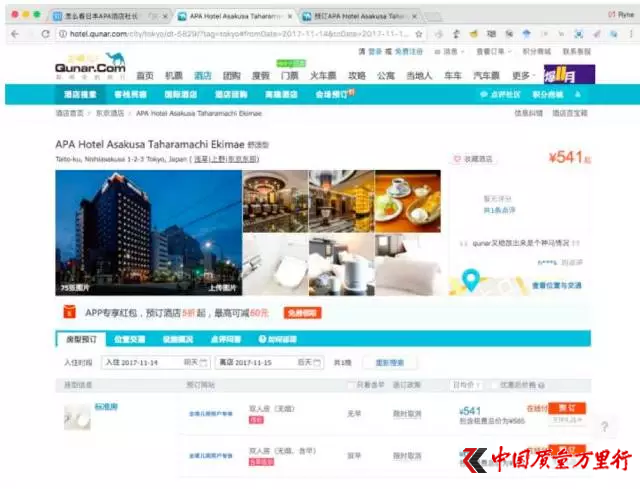The image size is (640, 489).
Task: Tick the 优惠后价格 checkbox
Action: tap(494, 385)
